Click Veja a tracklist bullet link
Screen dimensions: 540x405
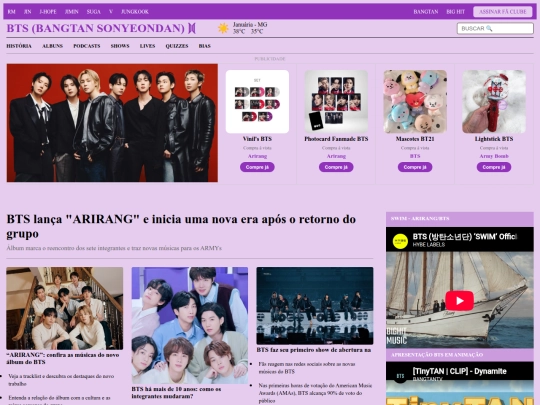[x=61, y=380]
